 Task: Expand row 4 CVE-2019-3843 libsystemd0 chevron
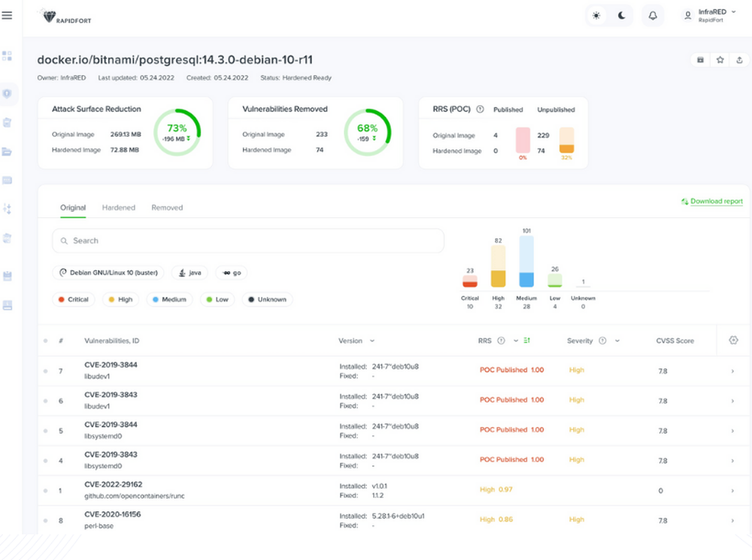click(732, 461)
